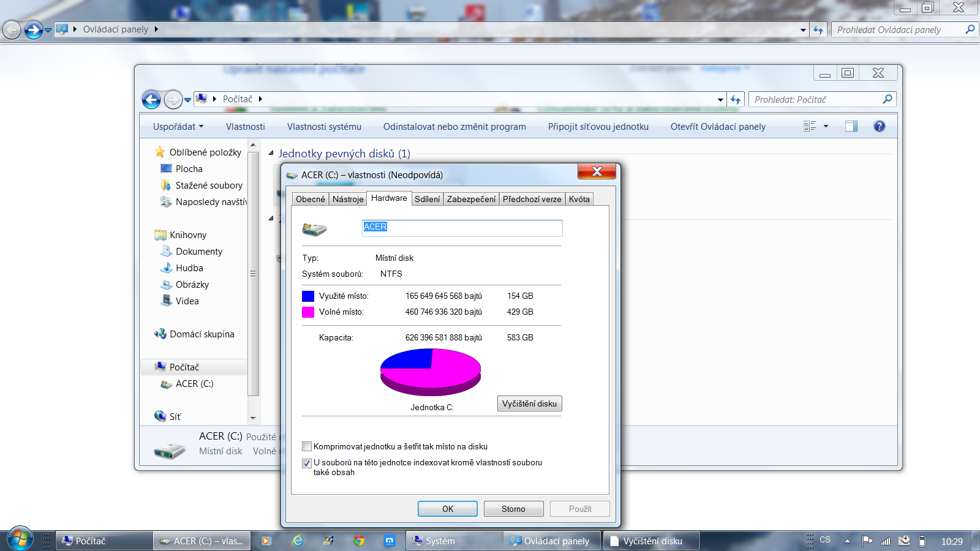
Task: Expand Ovládací panely breadcrumb arrow
Action: [156, 29]
